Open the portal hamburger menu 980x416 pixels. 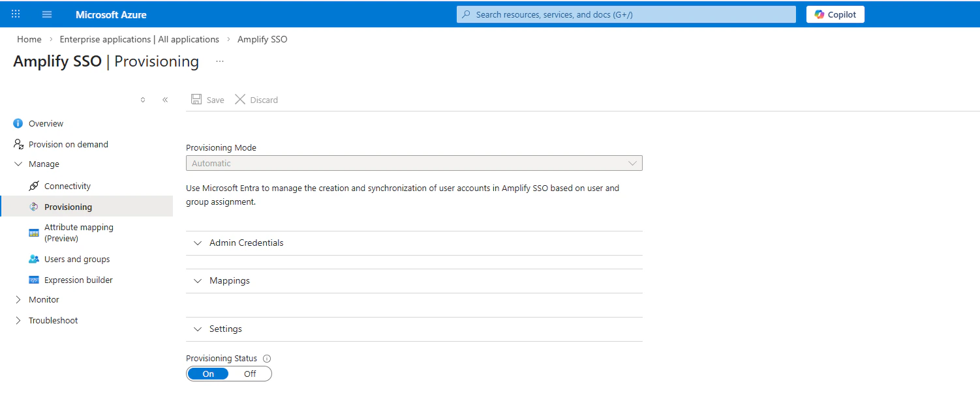(x=47, y=14)
